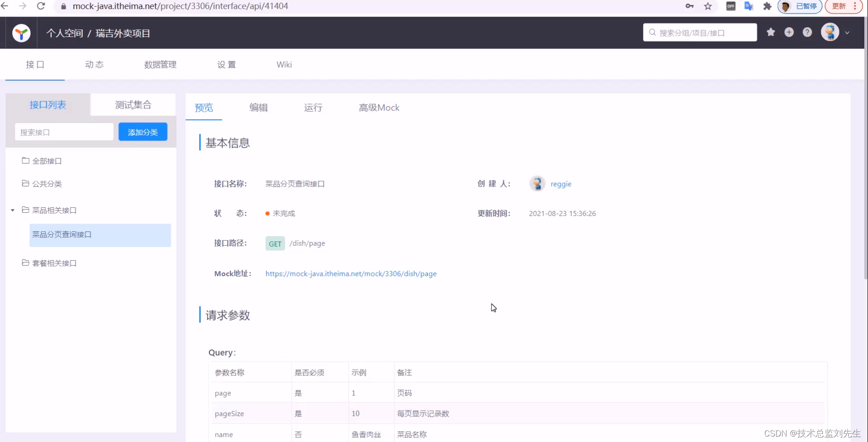Viewport: 868px width, 442px height.
Task: Click the browser back arrow
Action: 5,6
